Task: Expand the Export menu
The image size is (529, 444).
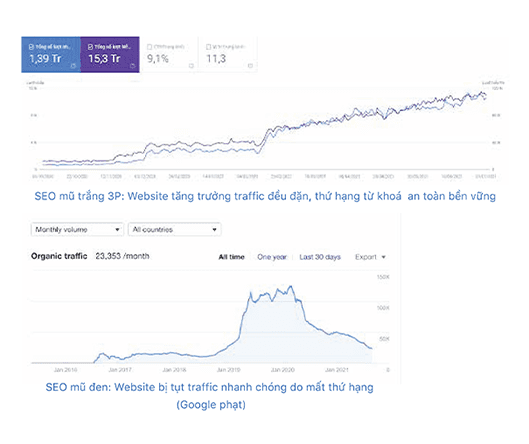Action: click(x=370, y=257)
